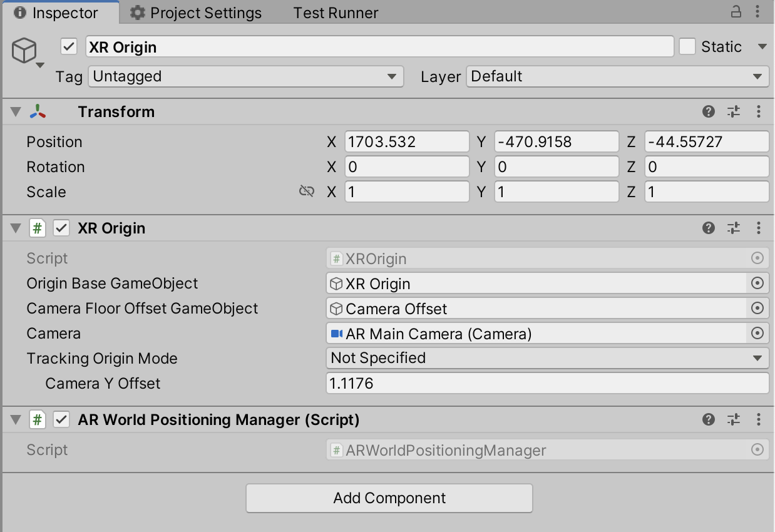The height and width of the screenshot is (532, 775).
Task: Click the Transform component header title
Action: [116, 112]
